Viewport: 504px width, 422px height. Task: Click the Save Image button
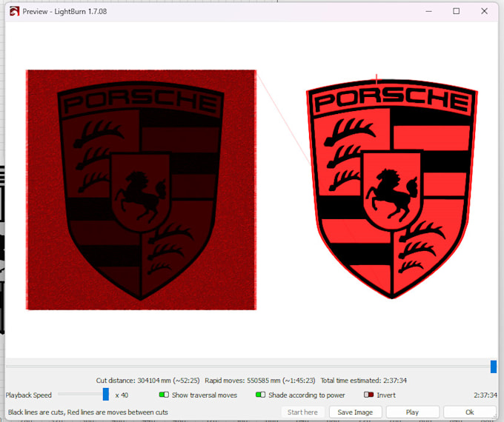[x=355, y=412]
